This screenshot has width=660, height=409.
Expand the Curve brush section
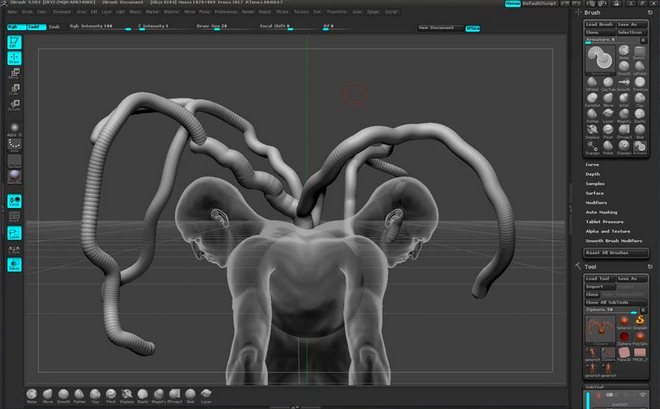pyautogui.click(x=592, y=164)
